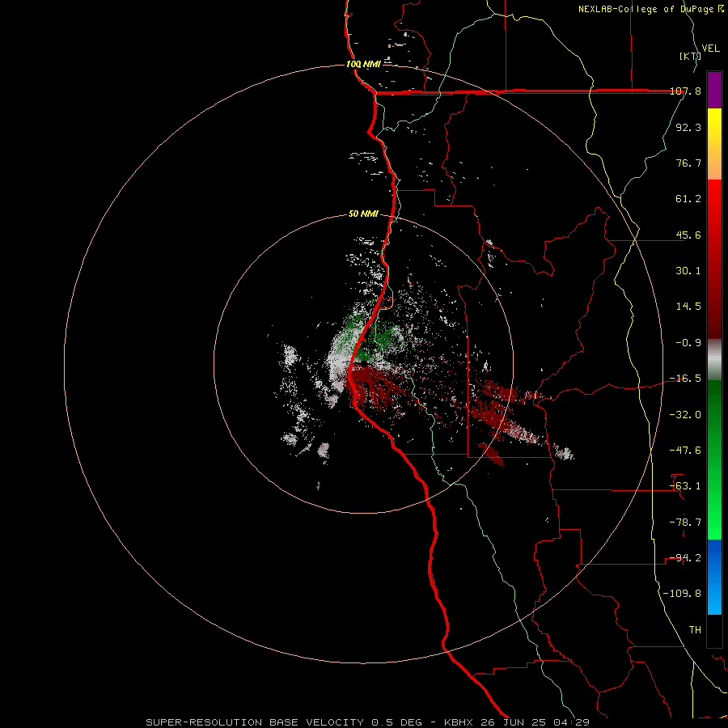Select the 76.7 velocity scale label
The width and height of the screenshot is (728, 728).
tap(688, 163)
